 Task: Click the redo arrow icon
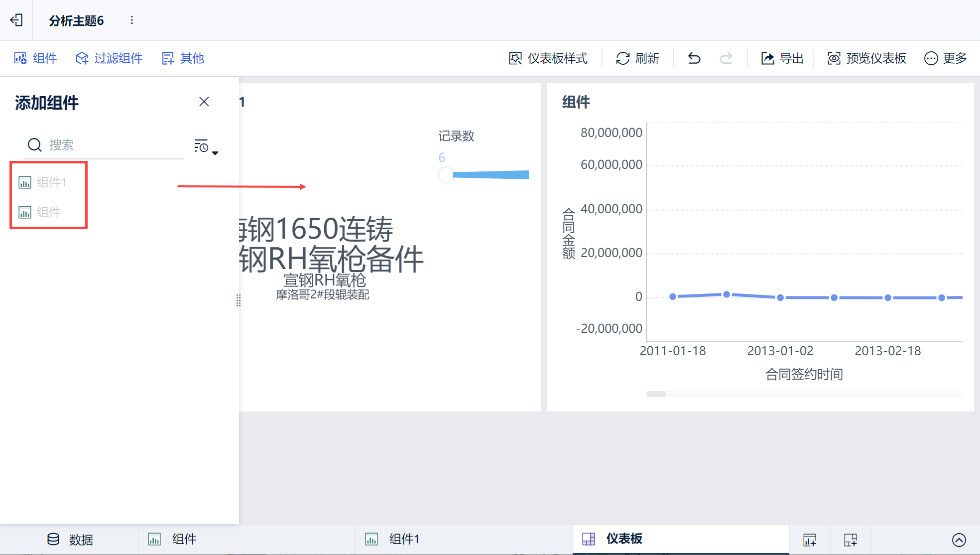point(726,58)
